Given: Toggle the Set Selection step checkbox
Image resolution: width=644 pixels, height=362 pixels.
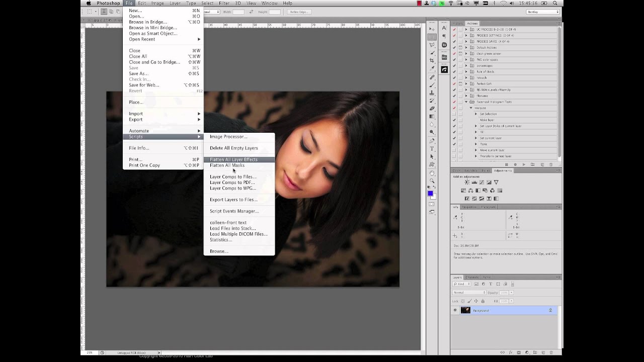Looking at the screenshot, I should click(x=454, y=114).
